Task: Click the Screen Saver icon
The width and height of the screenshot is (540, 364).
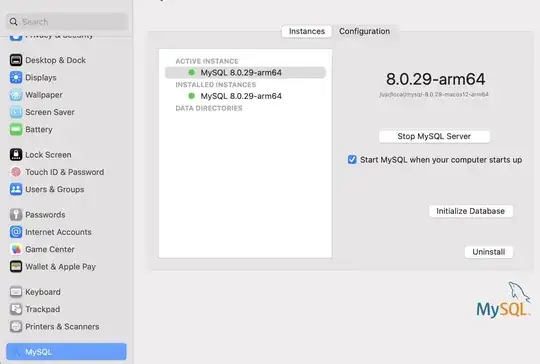Action: click(16, 112)
